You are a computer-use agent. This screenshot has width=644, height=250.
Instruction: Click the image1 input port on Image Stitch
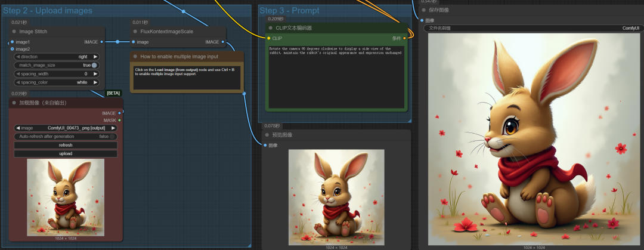[x=13, y=42]
